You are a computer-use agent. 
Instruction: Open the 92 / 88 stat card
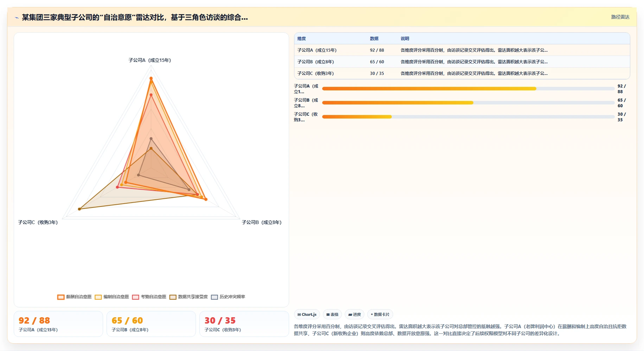coord(58,324)
